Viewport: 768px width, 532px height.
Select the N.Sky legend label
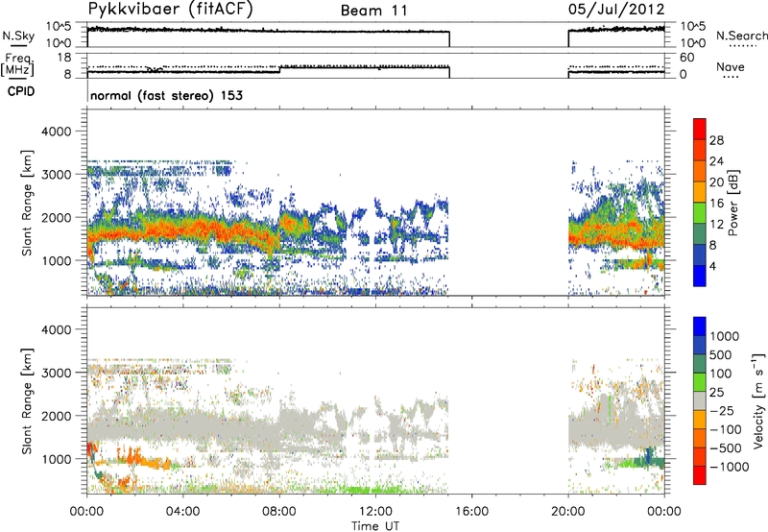coord(18,36)
